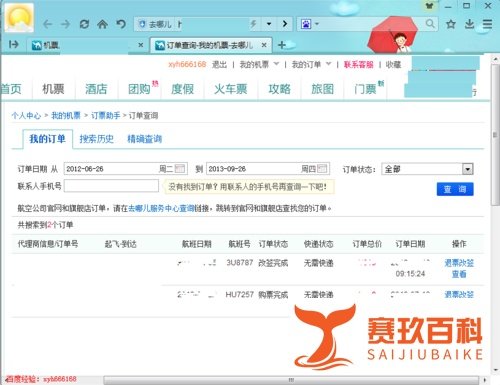Screen dimensions: 500x385
Task: Select the 我的订单 tab
Action: tap(47, 139)
